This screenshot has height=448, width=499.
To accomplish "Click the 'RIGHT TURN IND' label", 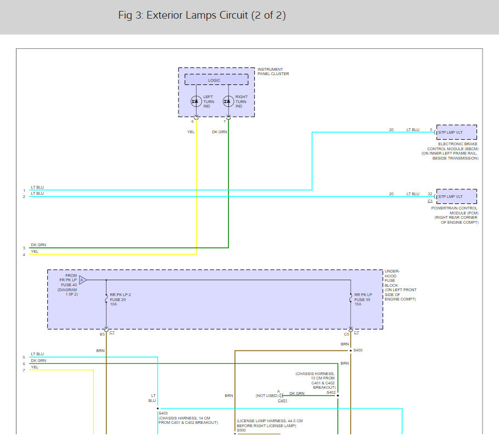I will click(241, 101).
